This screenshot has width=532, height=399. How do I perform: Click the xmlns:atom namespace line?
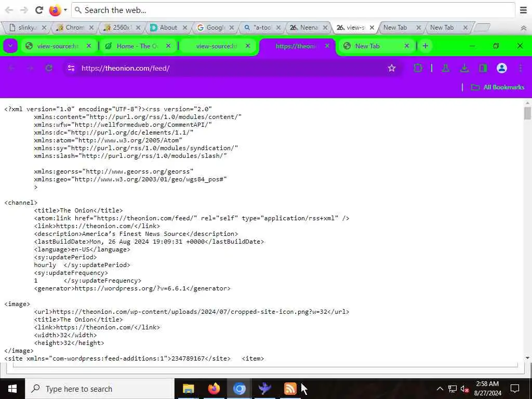108,140
